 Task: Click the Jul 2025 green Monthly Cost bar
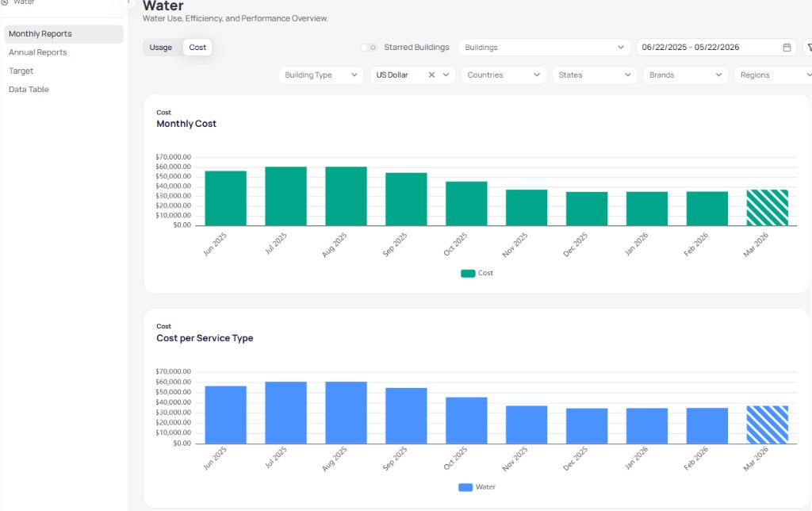[285, 196]
